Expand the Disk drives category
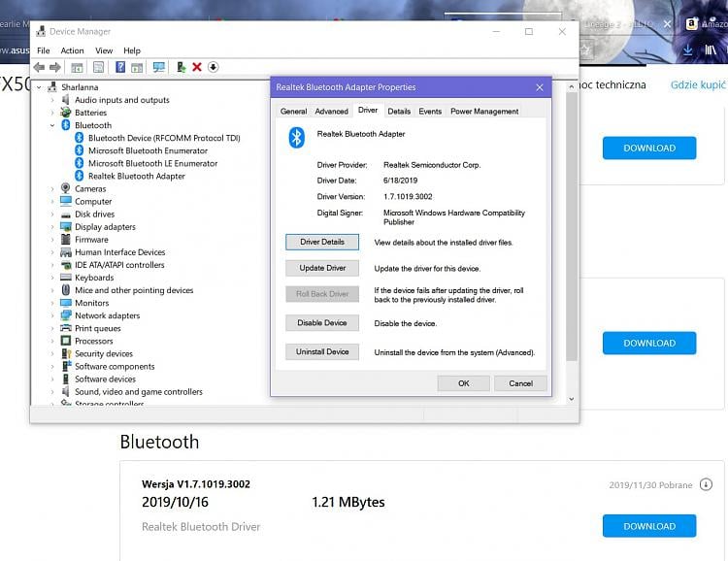 [x=52, y=214]
